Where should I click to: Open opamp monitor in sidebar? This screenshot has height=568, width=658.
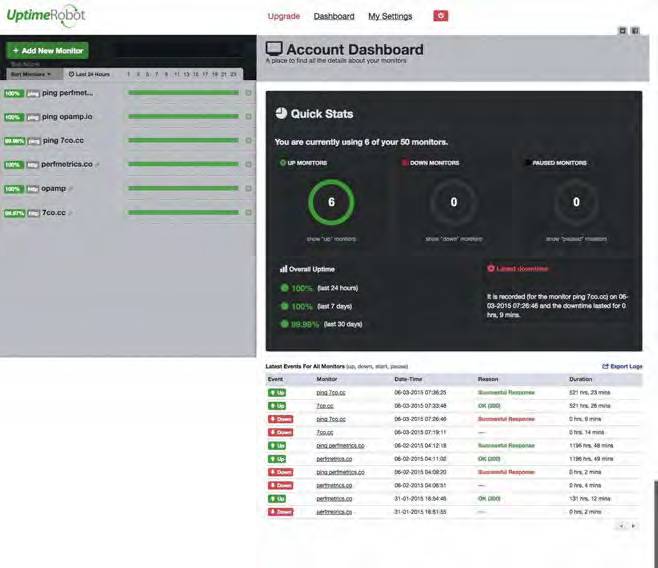tap(53, 188)
